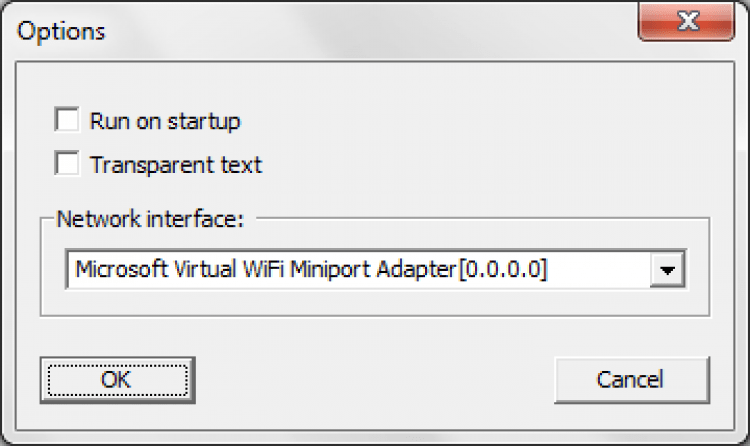Click the [0.0.0.0] address in the adapter field
The width and height of the screenshot is (750, 446).
pos(499,269)
